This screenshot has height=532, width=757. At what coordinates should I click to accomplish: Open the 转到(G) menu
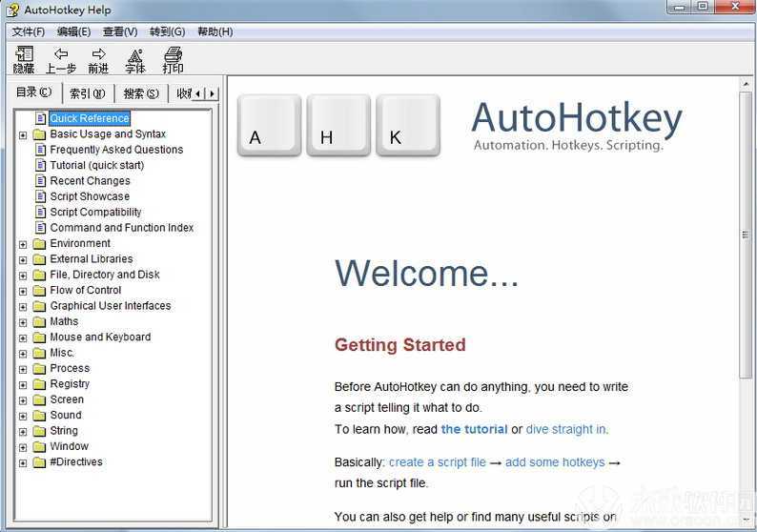tap(167, 31)
